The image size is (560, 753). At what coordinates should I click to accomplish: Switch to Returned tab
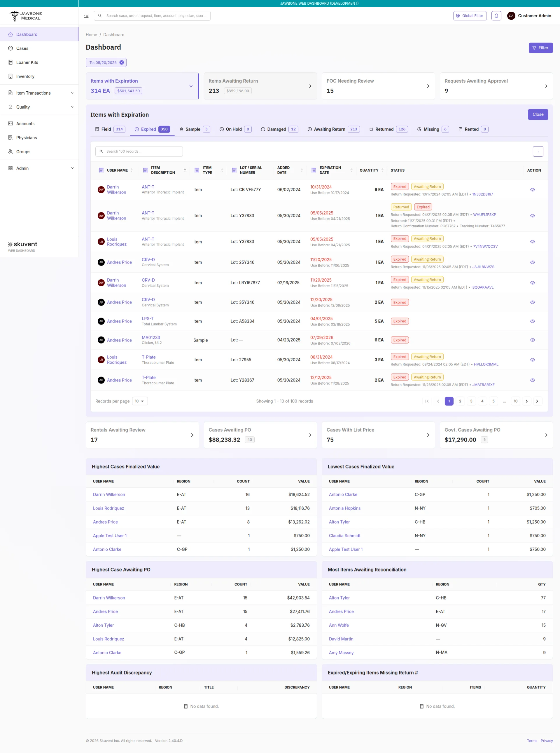click(388, 129)
